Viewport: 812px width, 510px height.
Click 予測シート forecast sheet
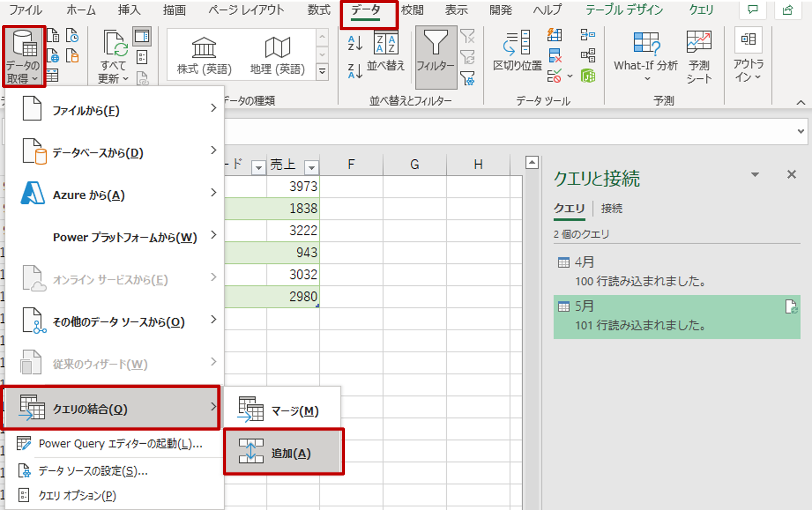coord(699,56)
